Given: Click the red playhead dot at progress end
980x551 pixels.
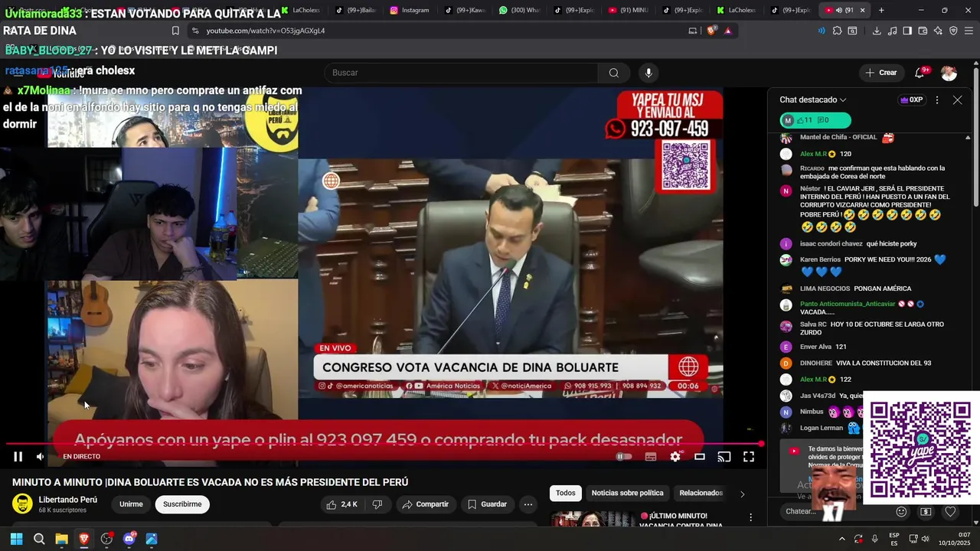Looking at the screenshot, I should point(761,444).
